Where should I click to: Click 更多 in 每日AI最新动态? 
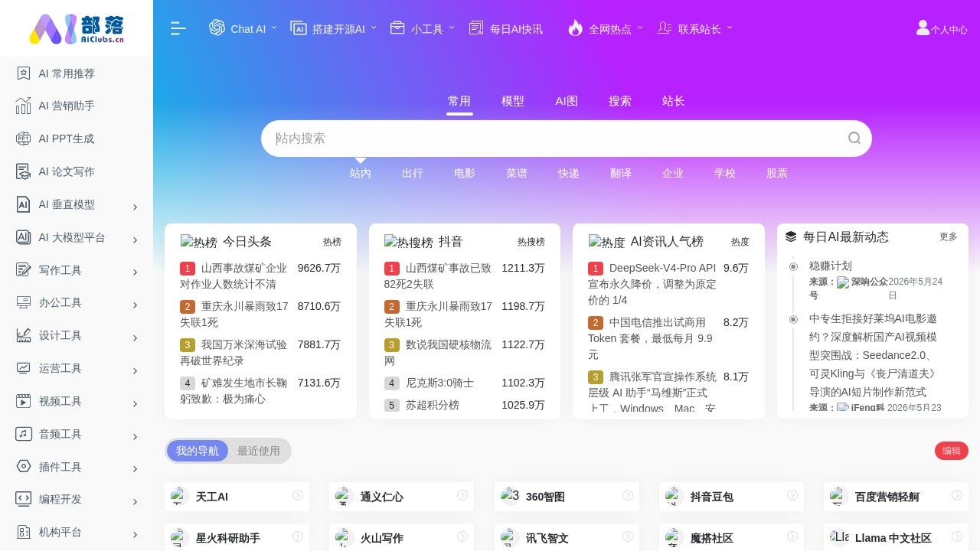(x=949, y=236)
